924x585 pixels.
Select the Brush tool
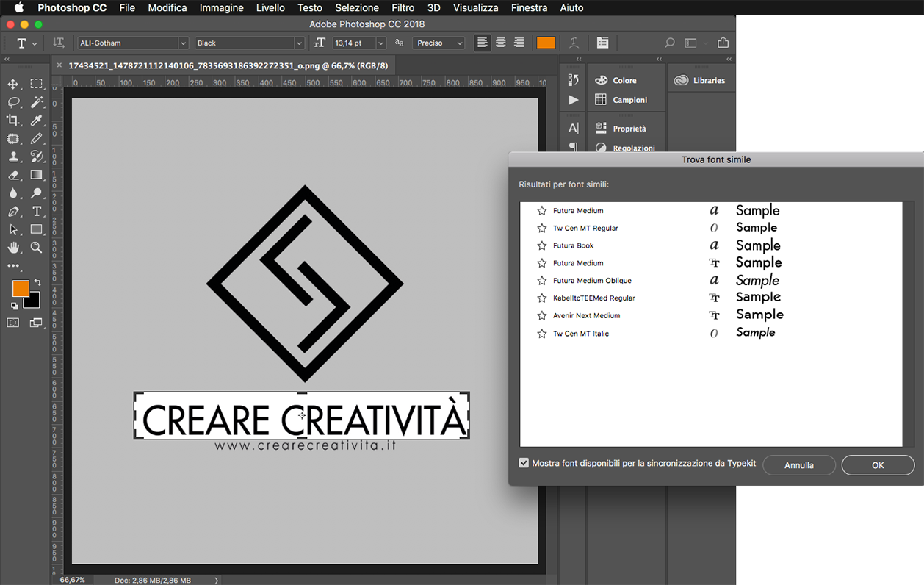coord(36,138)
